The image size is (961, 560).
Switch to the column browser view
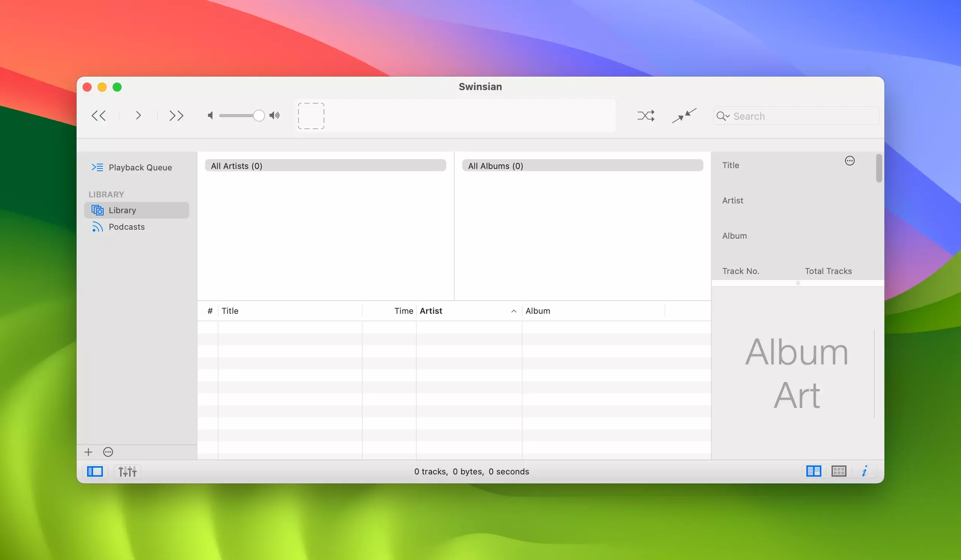point(813,471)
